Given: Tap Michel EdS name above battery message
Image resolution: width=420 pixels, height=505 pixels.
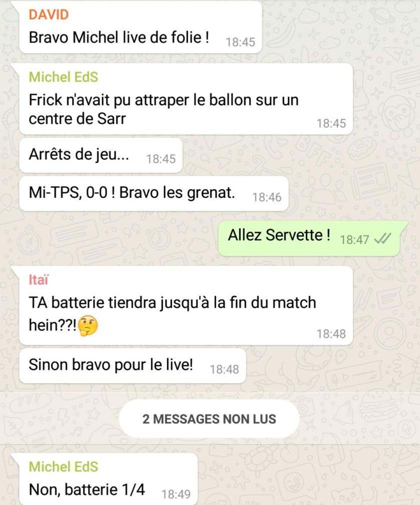Looking at the screenshot, I should coord(64,467).
